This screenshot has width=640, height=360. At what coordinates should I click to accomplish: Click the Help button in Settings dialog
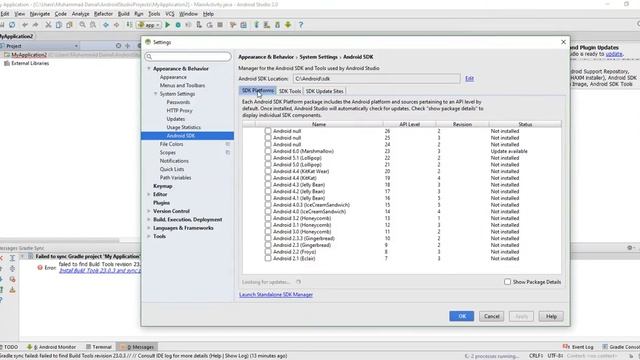click(x=551, y=316)
